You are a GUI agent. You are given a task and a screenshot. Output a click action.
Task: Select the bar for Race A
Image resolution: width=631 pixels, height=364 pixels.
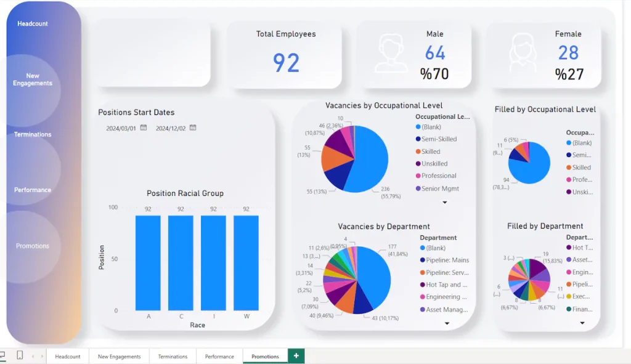148,263
